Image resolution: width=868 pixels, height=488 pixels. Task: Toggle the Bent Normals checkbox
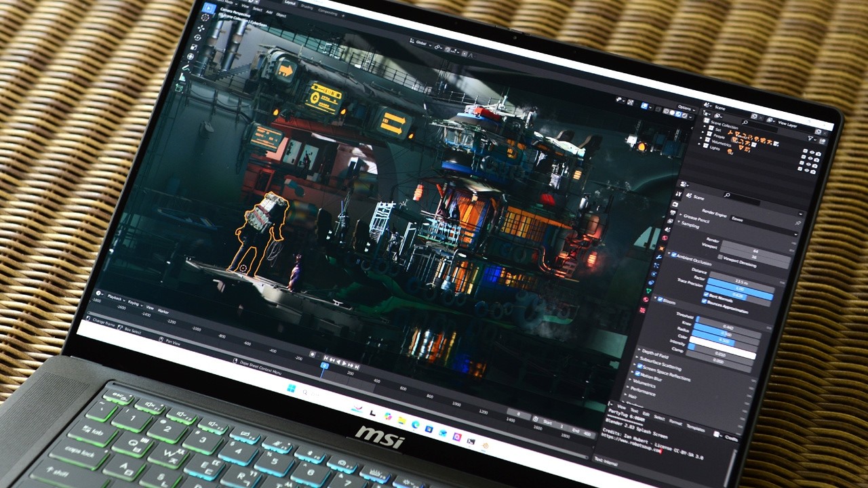pos(707,295)
